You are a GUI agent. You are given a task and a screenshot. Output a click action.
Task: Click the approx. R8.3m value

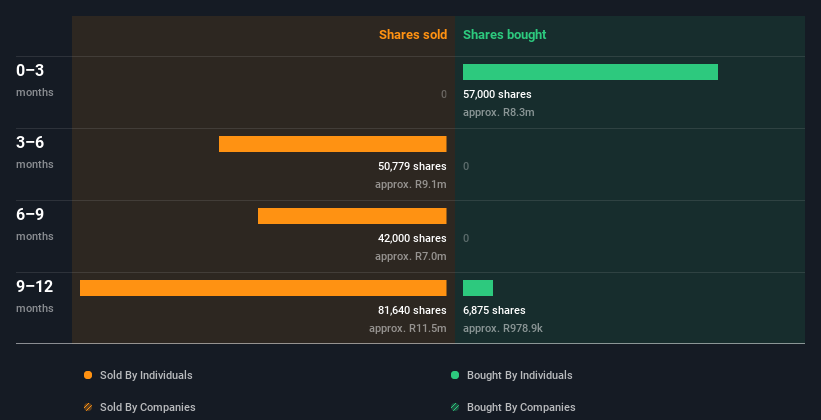pos(498,112)
